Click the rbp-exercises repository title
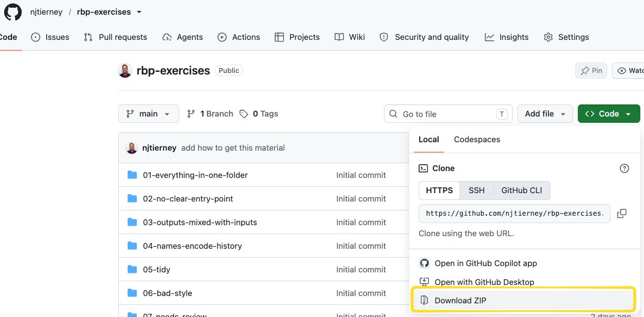 tap(173, 70)
